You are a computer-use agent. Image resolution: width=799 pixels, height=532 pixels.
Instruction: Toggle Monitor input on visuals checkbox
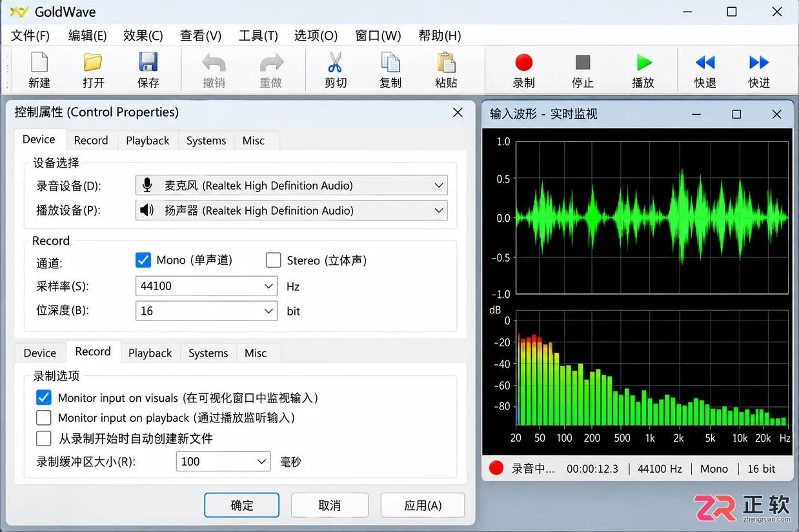point(43,398)
